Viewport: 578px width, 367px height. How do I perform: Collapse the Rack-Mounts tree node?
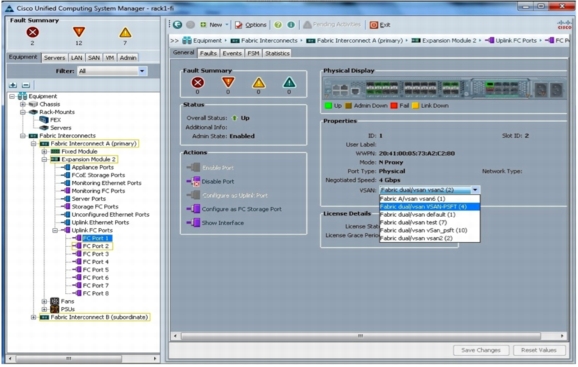click(x=23, y=112)
